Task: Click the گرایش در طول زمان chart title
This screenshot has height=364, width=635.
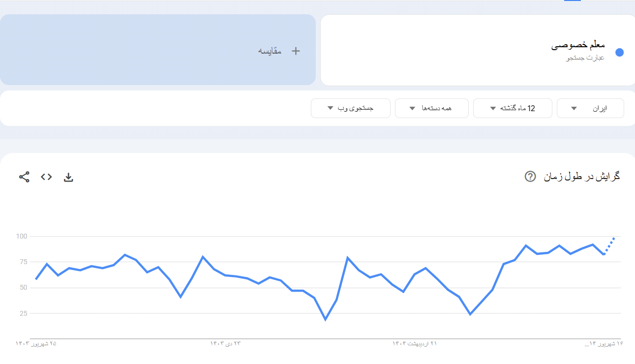Action: pyautogui.click(x=581, y=177)
